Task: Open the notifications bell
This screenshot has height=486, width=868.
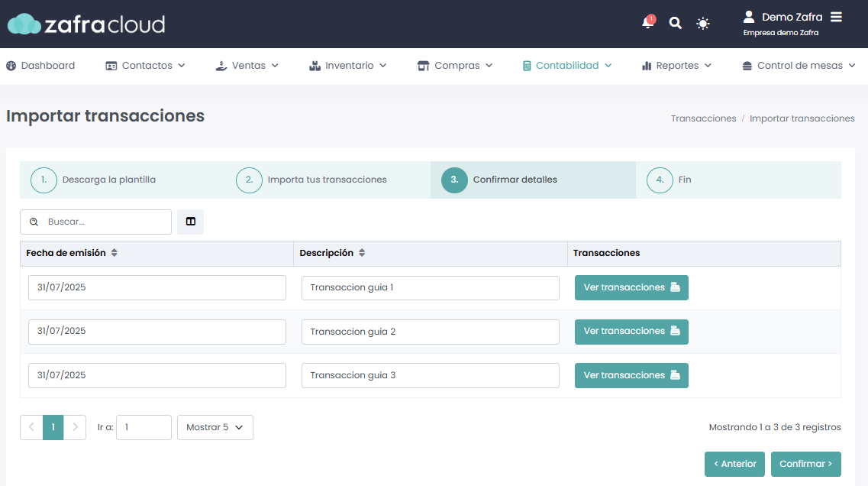Action: coord(647,22)
